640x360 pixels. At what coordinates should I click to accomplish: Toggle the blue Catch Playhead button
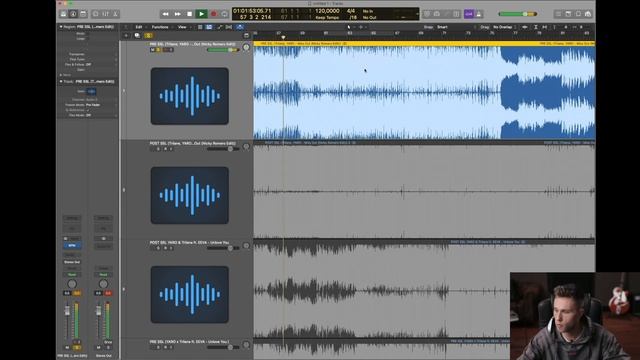tap(240, 27)
